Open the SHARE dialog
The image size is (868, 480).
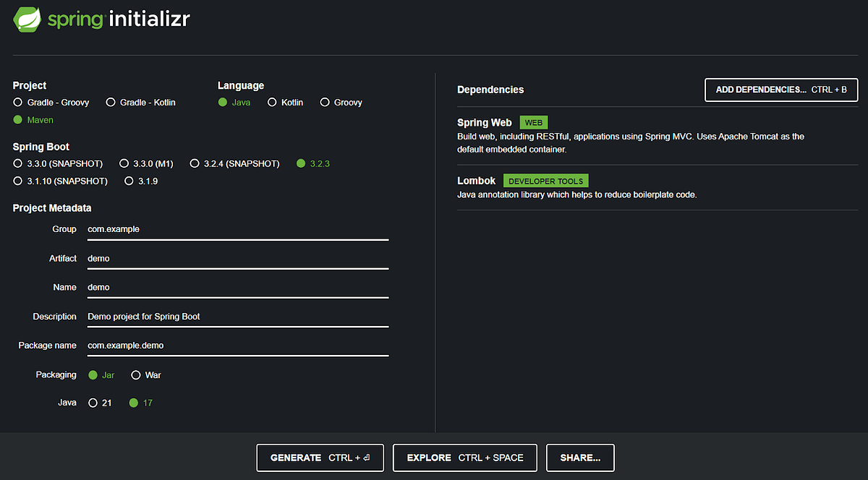tap(580, 458)
